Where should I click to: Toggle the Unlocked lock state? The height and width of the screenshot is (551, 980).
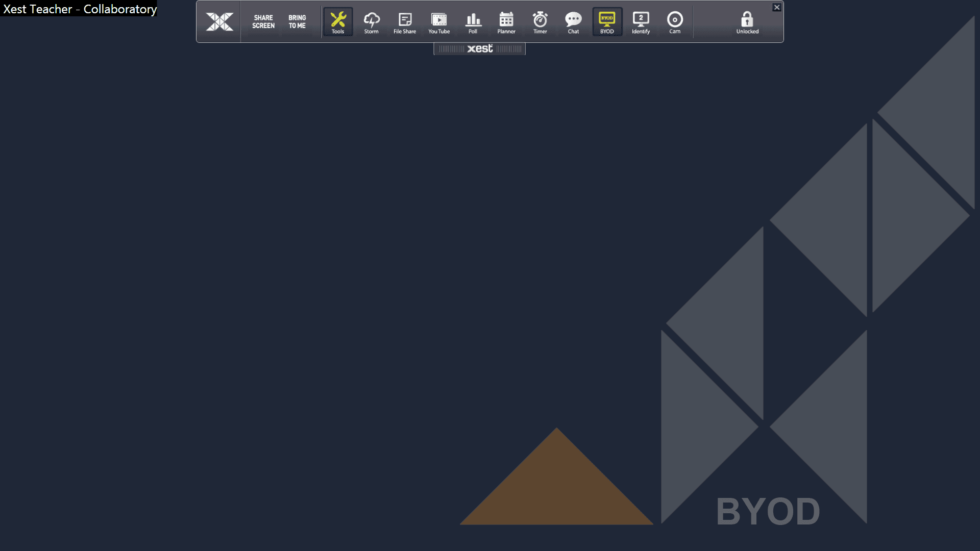pyautogui.click(x=747, y=21)
